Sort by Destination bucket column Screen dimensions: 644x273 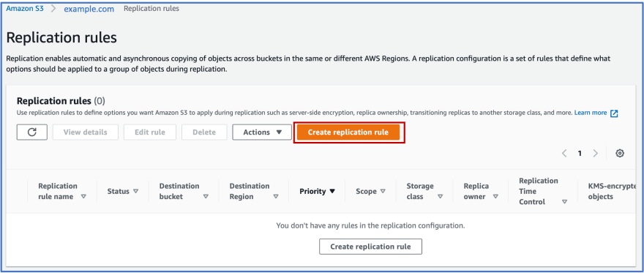point(184,191)
